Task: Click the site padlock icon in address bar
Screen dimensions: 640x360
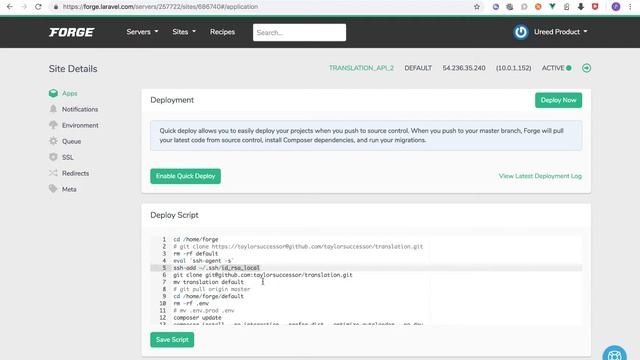Action: tap(56, 7)
